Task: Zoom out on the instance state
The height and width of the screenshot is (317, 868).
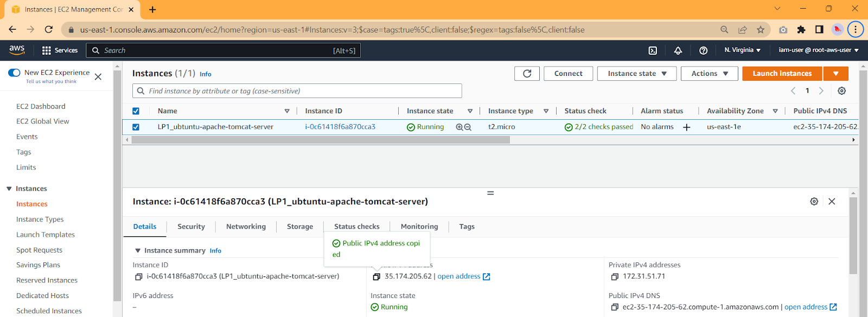Action: 468,127
